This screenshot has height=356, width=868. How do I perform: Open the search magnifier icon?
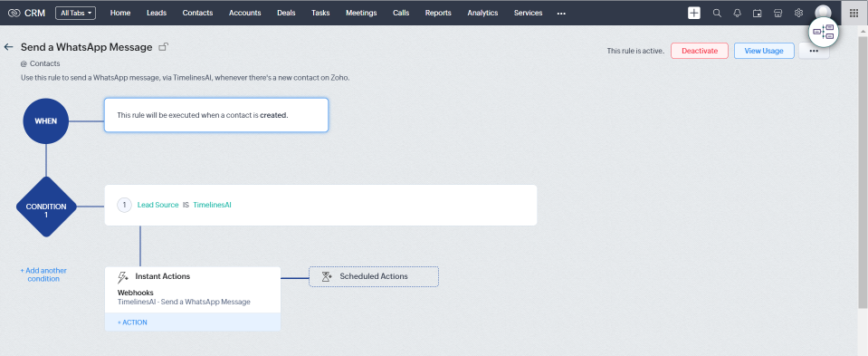tap(717, 13)
